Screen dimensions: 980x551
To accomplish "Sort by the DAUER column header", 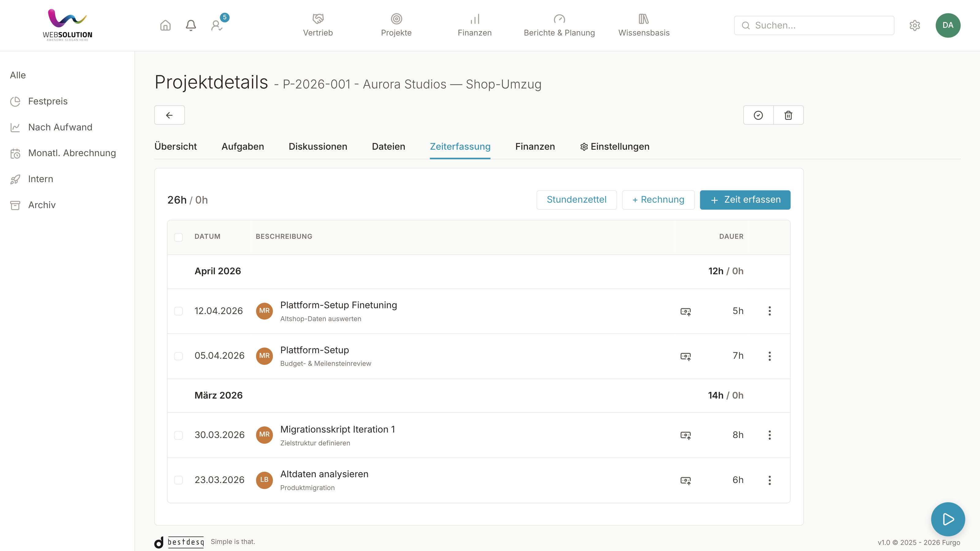I will click(731, 237).
